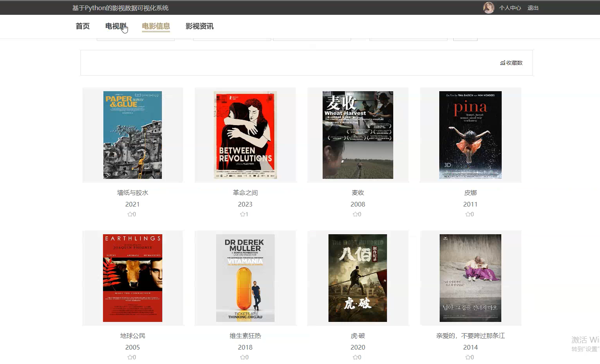Click the favorite star under 虎·破 2020
This screenshot has width=600, height=364.
pyautogui.click(x=355, y=357)
